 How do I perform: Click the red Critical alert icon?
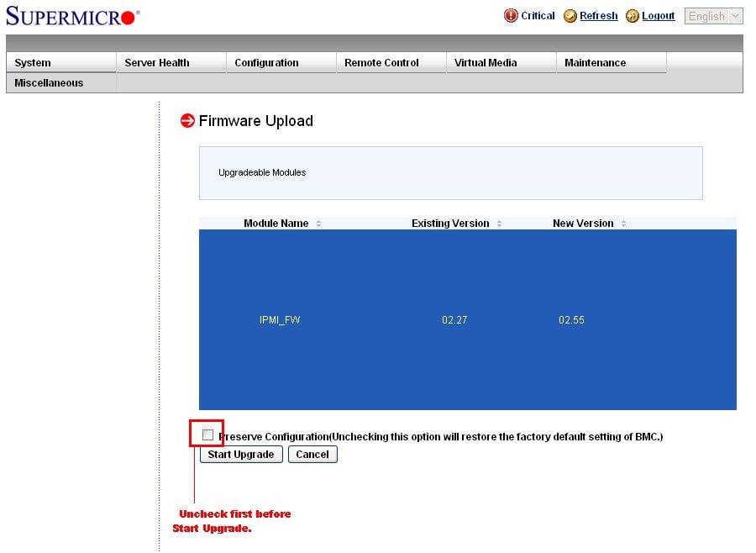[x=511, y=16]
